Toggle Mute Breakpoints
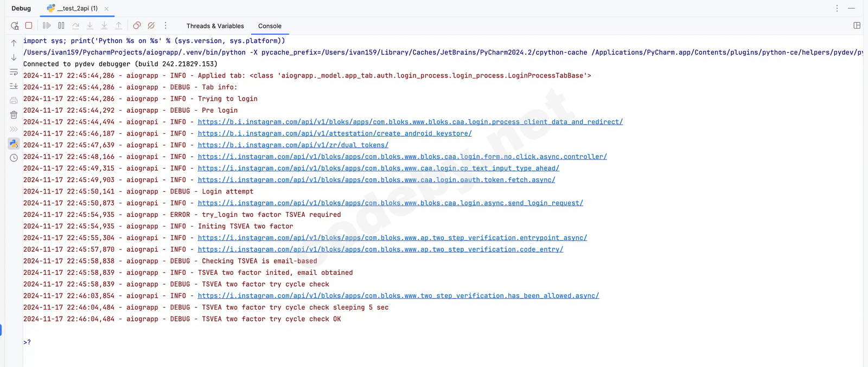 151,25
